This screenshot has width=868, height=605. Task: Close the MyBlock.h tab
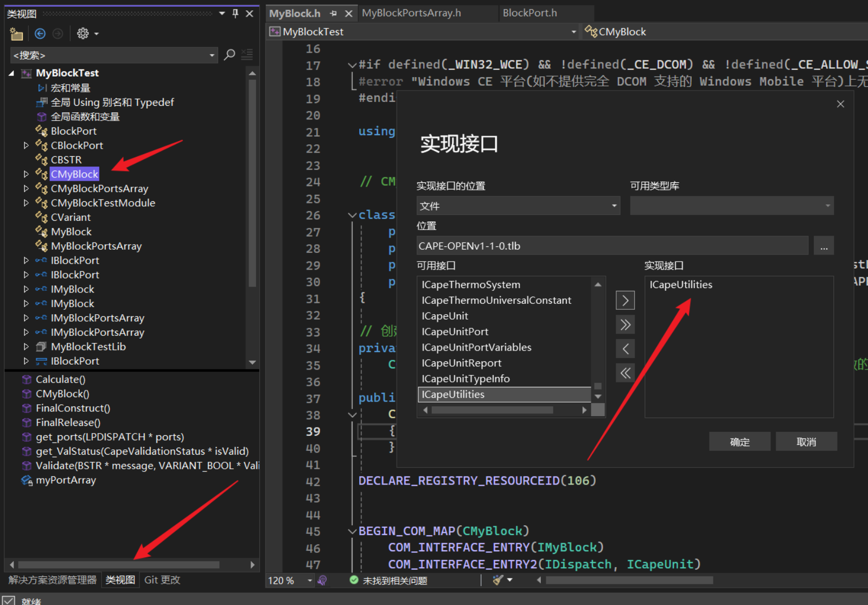(x=349, y=14)
